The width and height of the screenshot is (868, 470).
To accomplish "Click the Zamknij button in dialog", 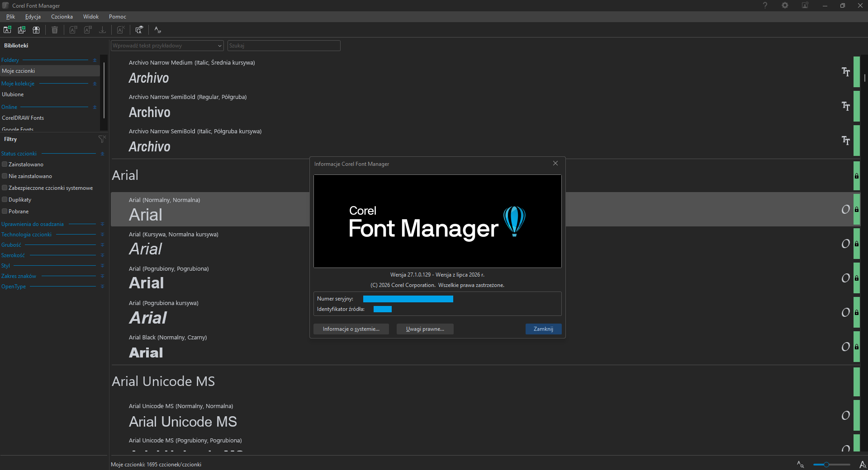I will [543, 329].
